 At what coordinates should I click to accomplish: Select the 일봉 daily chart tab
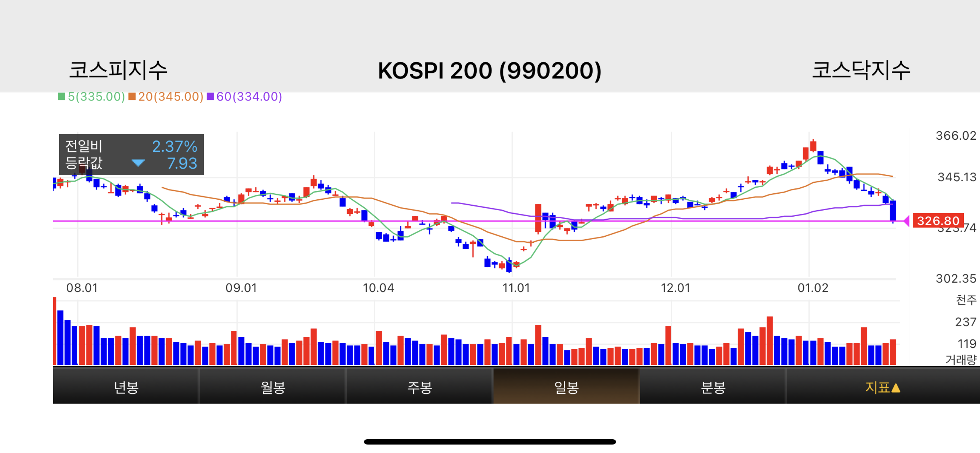(566, 387)
